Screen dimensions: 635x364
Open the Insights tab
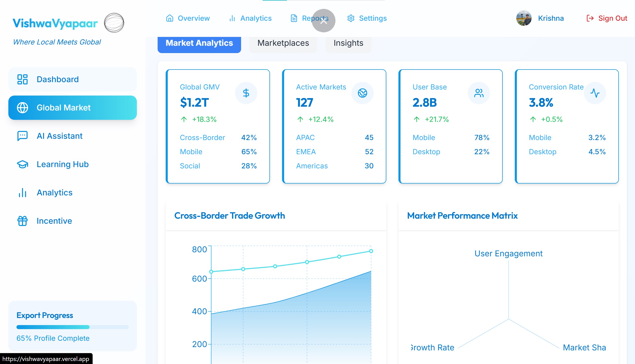click(x=348, y=43)
